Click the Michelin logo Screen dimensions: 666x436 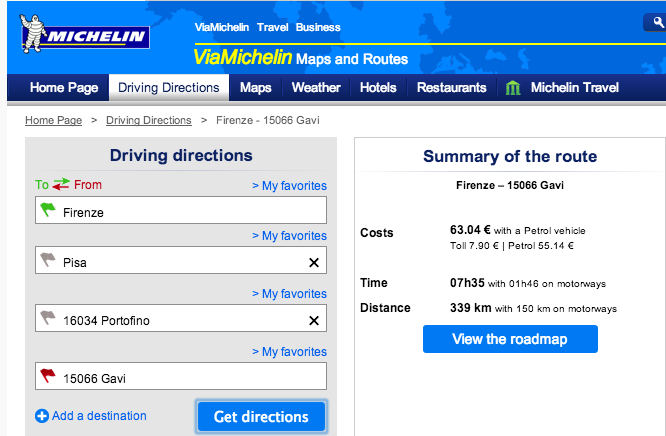coord(85,34)
